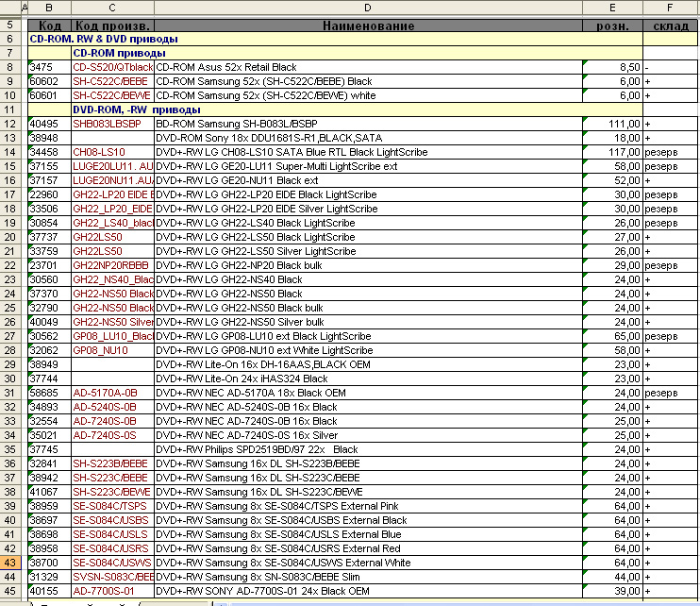Click manufacturer code GH22NP20RBBB
The image size is (700, 606).
[113, 265]
